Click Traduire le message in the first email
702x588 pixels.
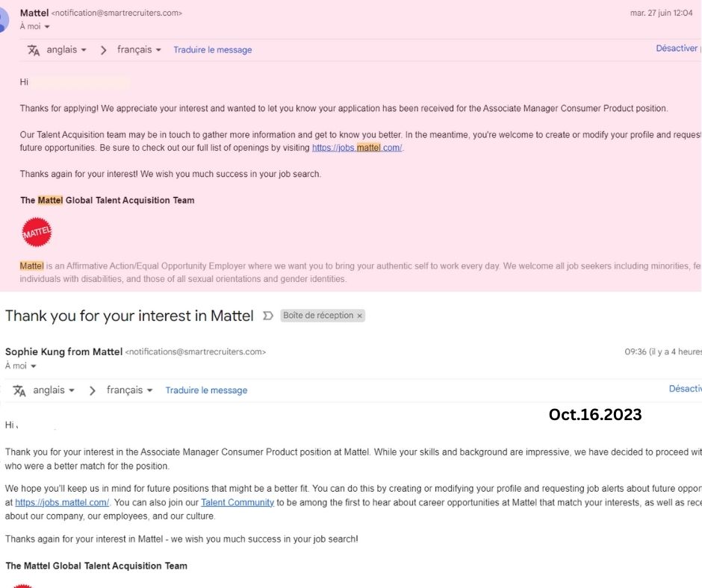pyautogui.click(x=213, y=50)
